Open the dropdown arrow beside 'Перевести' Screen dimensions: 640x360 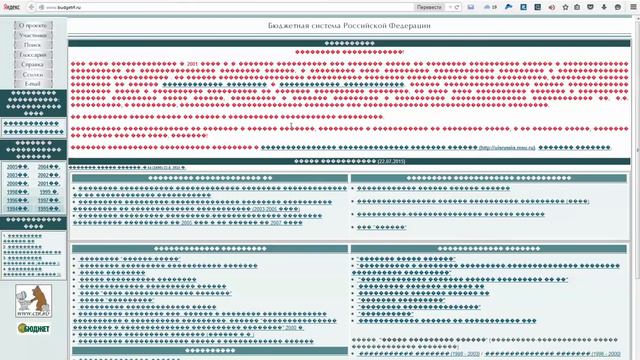450,7
